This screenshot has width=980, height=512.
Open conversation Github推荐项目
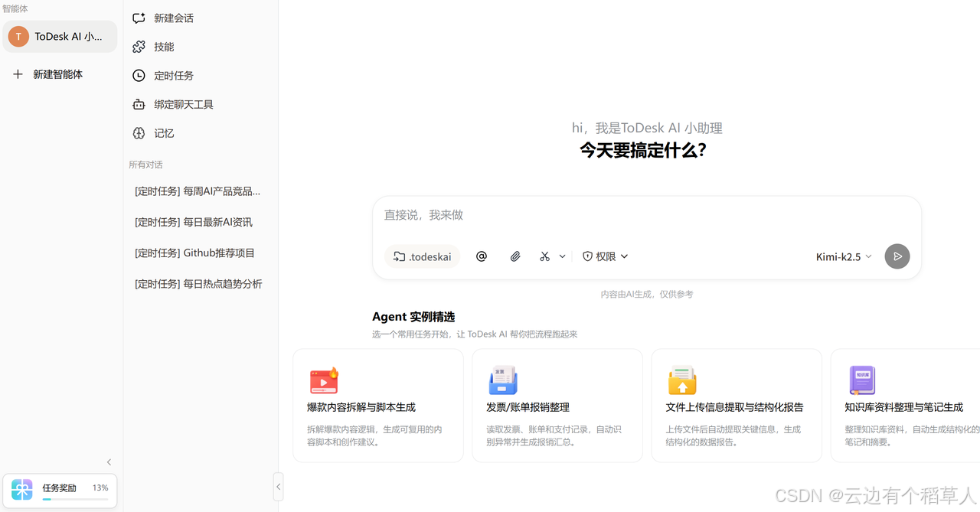point(194,253)
